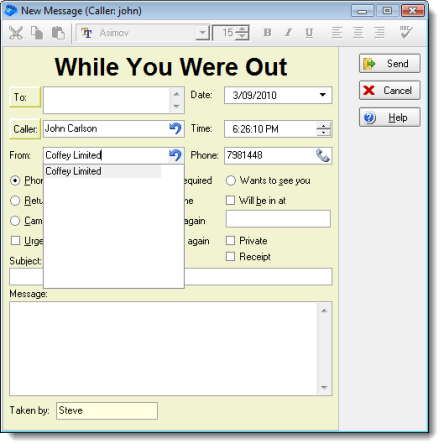The width and height of the screenshot is (444, 448).
Task: Toggle Bold formatting
Action: [x=267, y=33]
